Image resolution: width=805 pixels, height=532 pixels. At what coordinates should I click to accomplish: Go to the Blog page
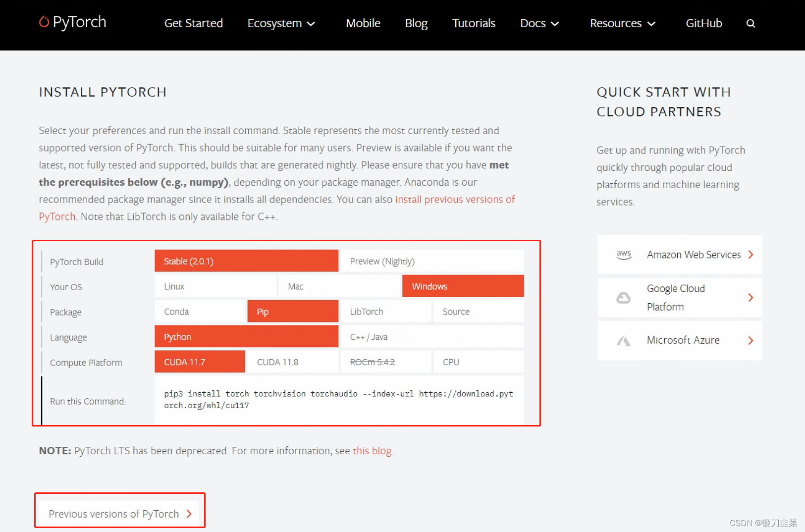coord(416,23)
